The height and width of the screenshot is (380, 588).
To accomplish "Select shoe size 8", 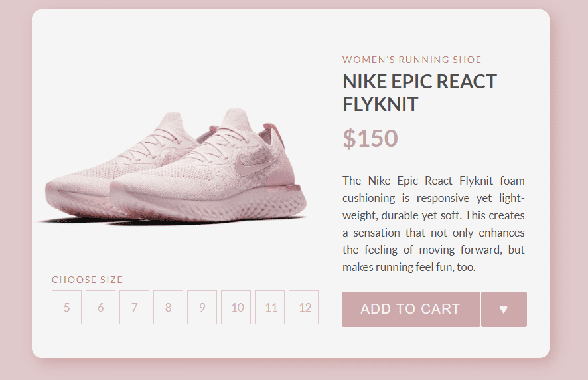I will (168, 308).
